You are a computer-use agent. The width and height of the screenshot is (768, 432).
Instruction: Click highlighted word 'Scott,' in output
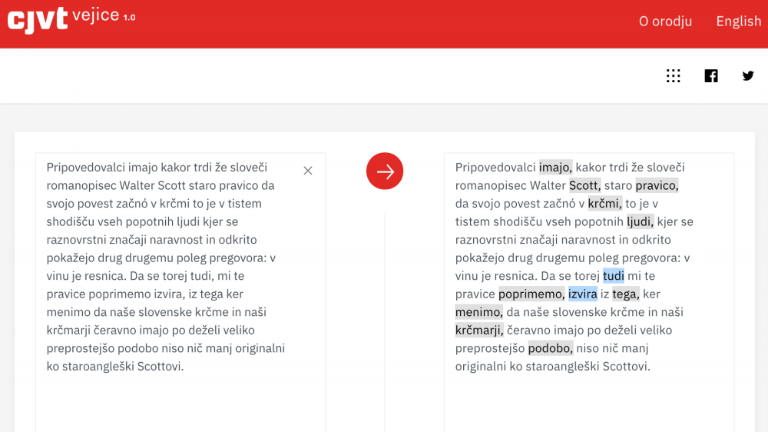[x=585, y=186]
